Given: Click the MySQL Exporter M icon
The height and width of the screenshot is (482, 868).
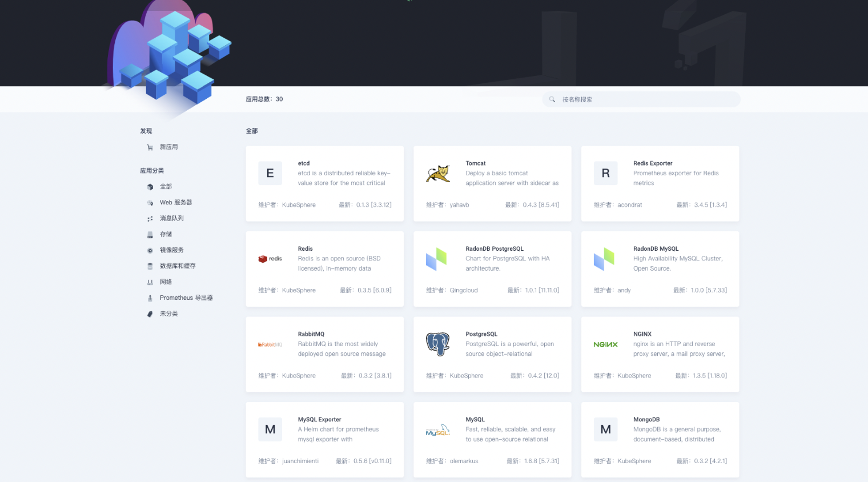Looking at the screenshot, I should click(x=270, y=429).
